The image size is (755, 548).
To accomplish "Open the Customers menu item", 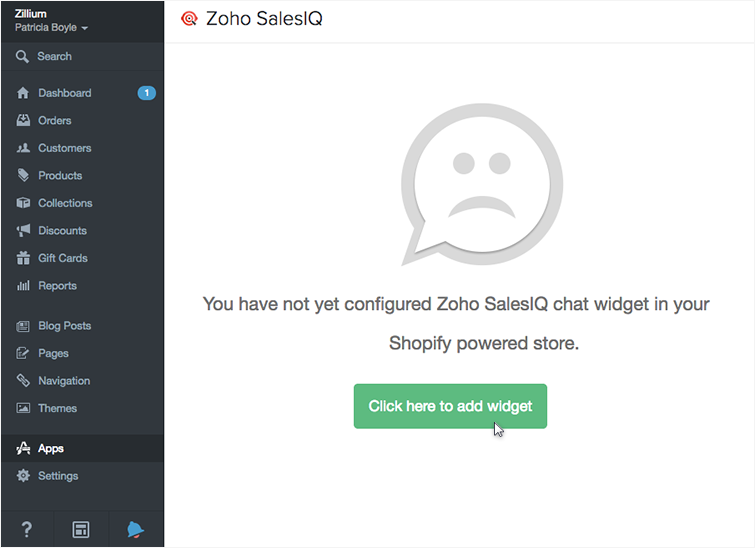I will coord(64,148).
